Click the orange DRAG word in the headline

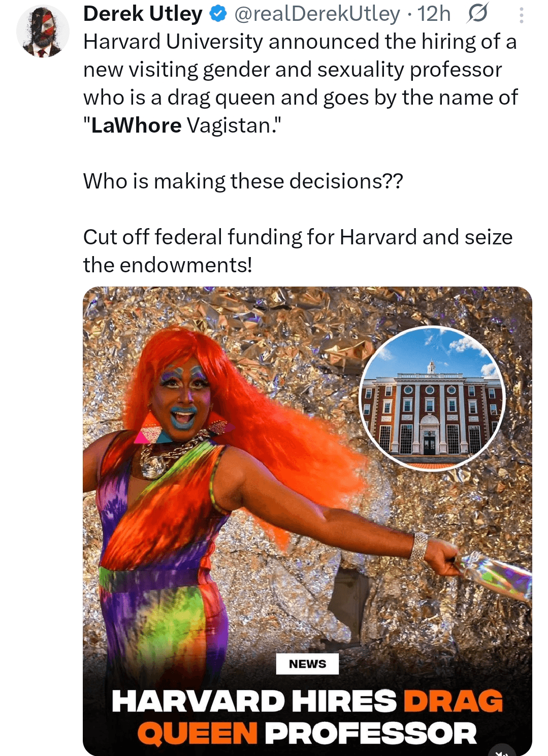pos(453,701)
